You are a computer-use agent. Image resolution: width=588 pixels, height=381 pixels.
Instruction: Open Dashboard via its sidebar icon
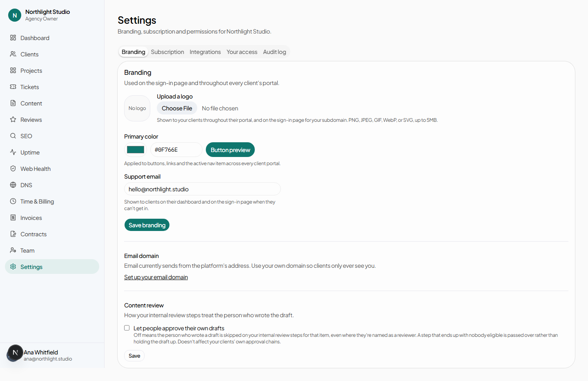[13, 38]
